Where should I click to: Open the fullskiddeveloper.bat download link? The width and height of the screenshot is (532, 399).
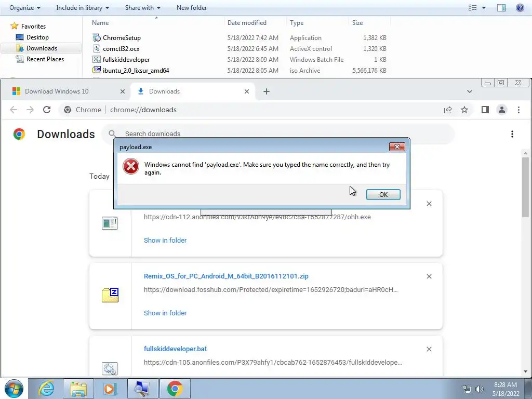pyautogui.click(x=176, y=349)
